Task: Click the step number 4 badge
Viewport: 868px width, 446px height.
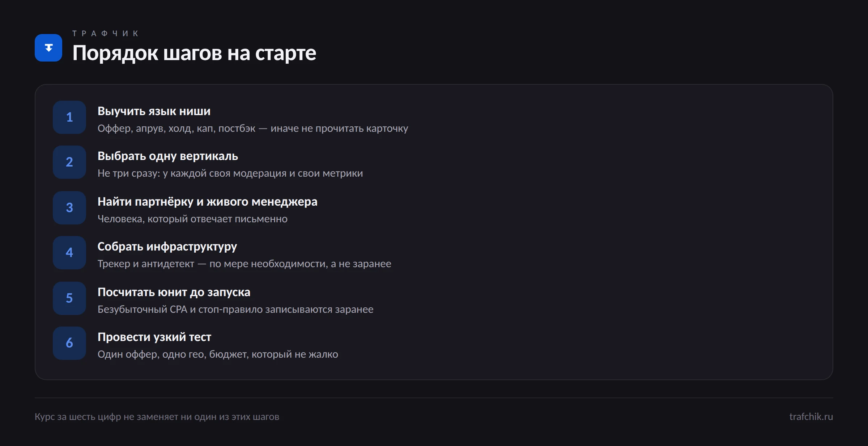Action: [69, 253]
